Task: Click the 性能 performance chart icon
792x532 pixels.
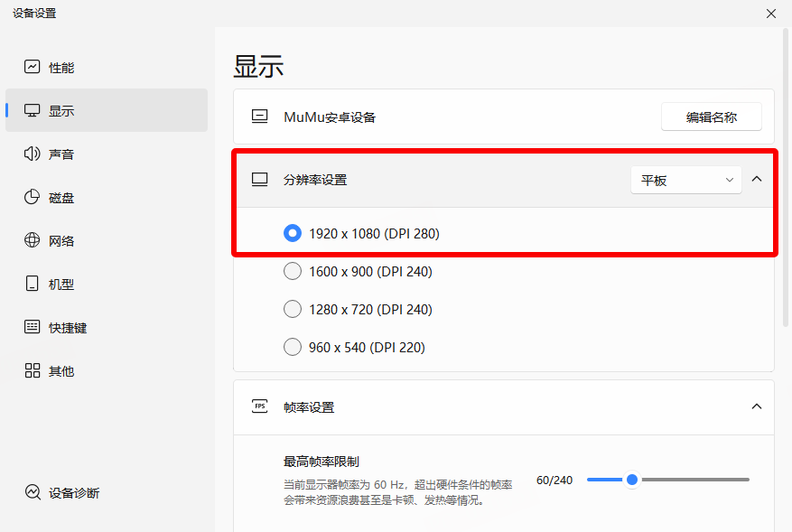Action: click(33, 67)
